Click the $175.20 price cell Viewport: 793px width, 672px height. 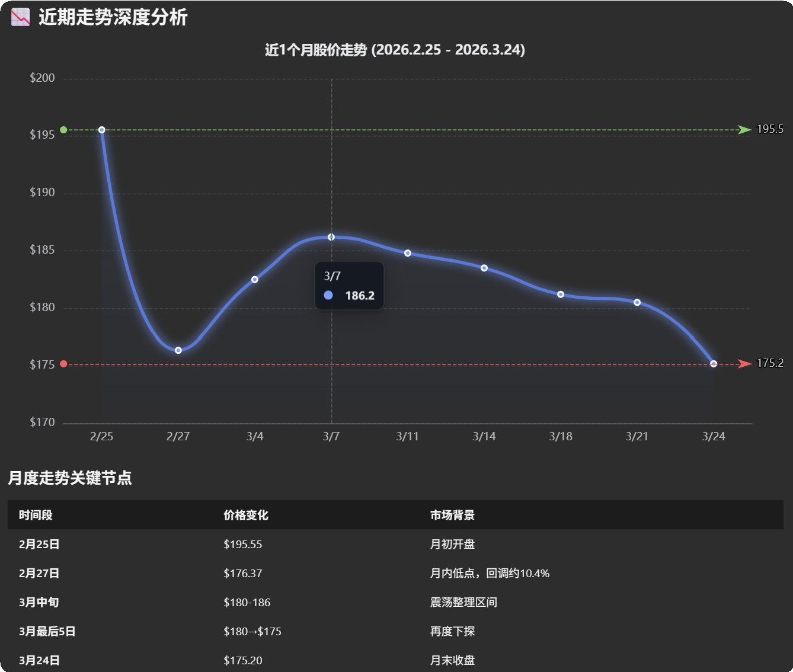coord(243,661)
